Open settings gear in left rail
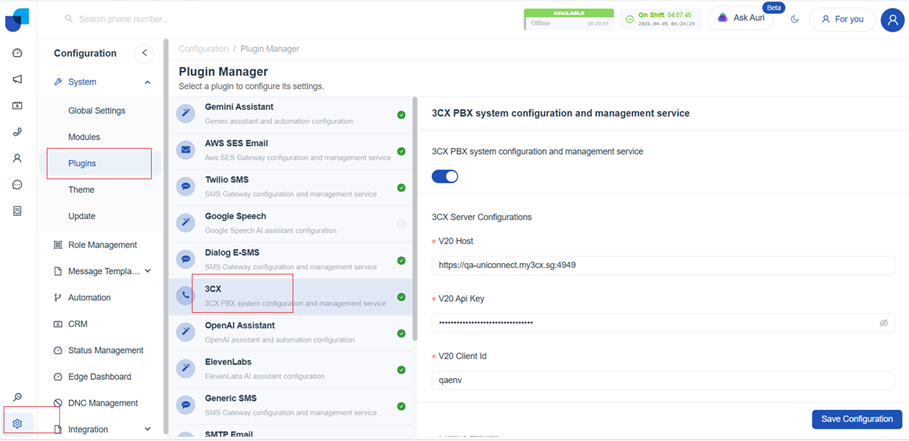This screenshot has width=909, height=441. (x=17, y=424)
